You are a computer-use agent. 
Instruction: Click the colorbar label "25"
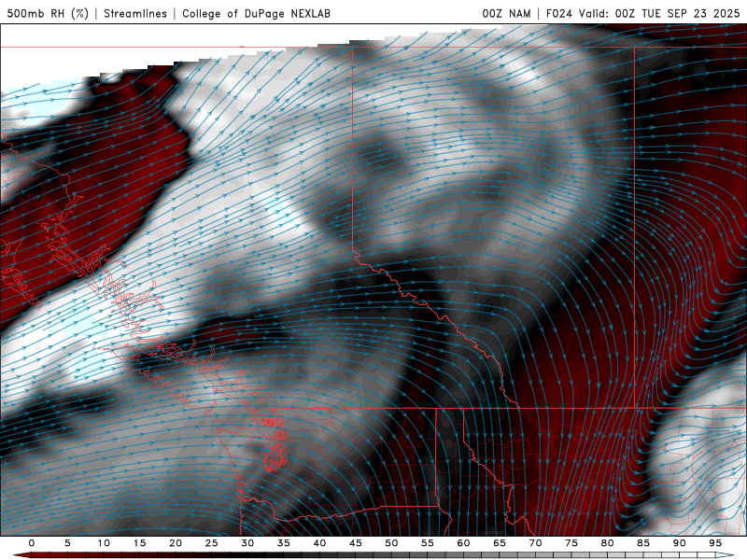coord(212,543)
